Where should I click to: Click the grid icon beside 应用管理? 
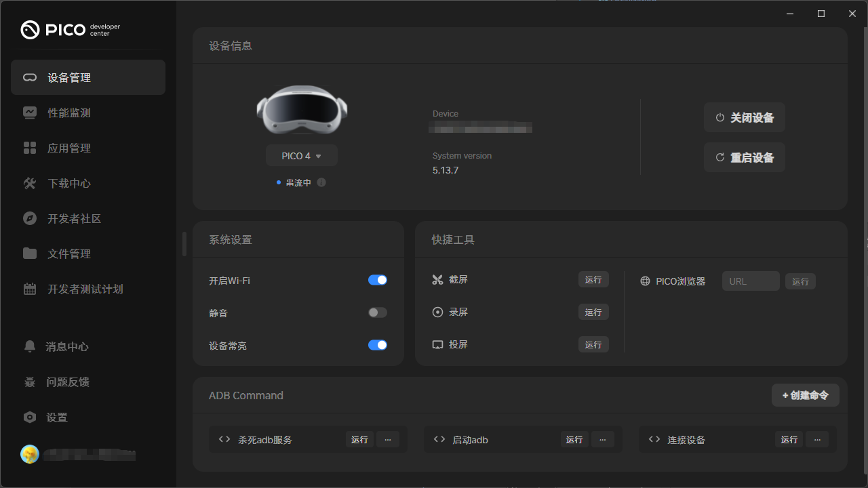(x=30, y=148)
